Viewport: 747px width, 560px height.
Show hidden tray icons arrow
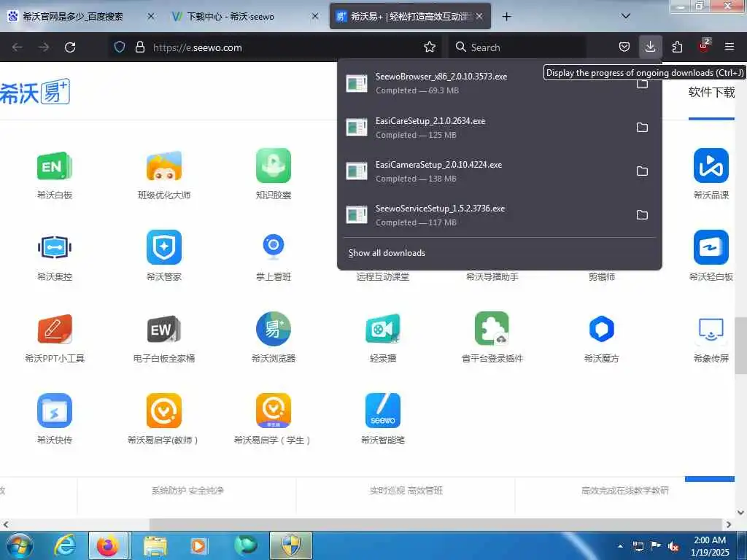tap(621, 546)
